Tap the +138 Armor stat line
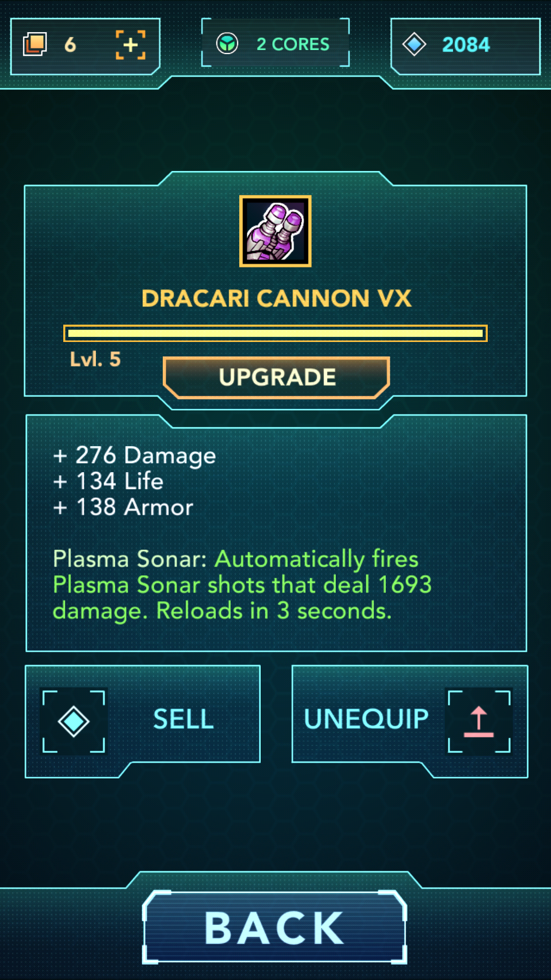This screenshot has width=551, height=980. 123,507
